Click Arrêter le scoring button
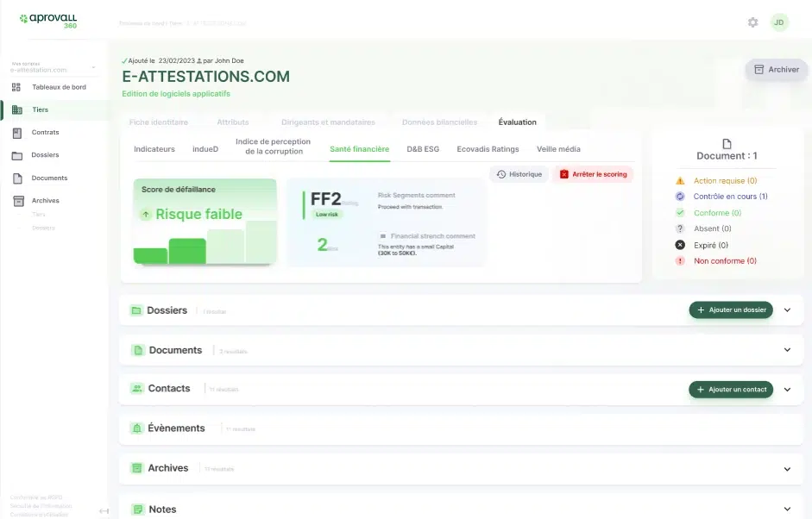Viewport: 812px width, 519px height. [x=593, y=174]
